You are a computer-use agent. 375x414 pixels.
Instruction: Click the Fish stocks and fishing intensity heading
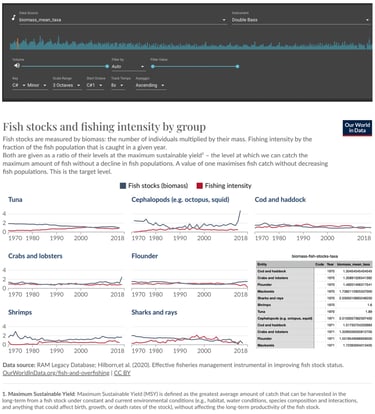[104, 127]
